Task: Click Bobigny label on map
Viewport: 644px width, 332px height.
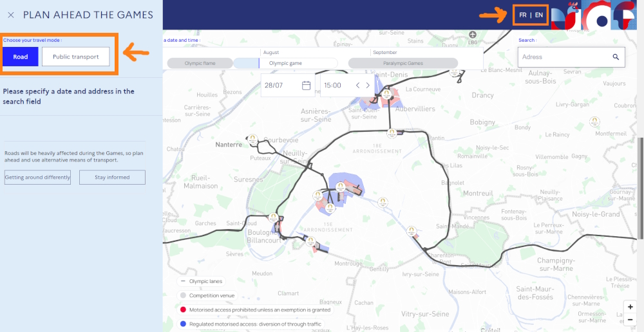Action: (x=482, y=122)
